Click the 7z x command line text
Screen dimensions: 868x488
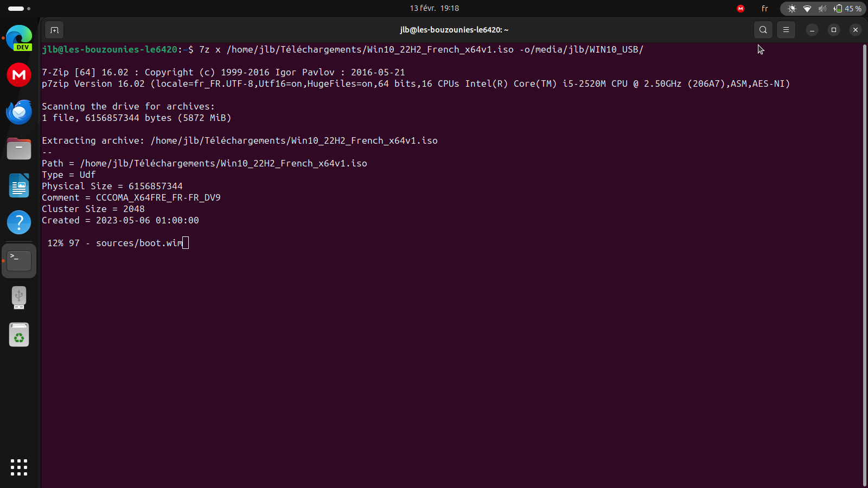[x=421, y=49]
